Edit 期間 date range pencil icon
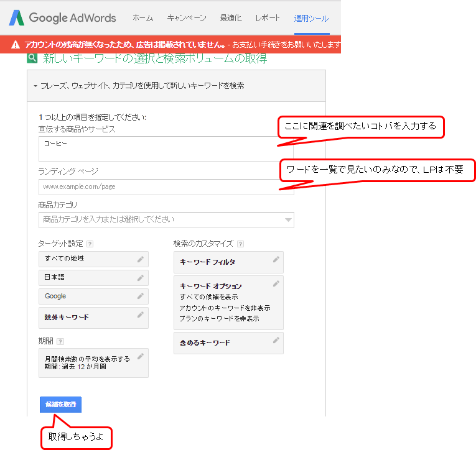This screenshot has width=476, height=450. tap(140, 356)
